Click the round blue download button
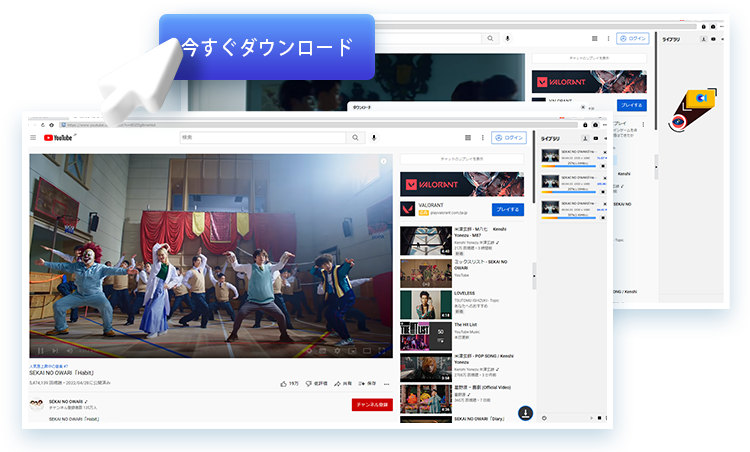The height and width of the screenshot is (452, 750). point(523,412)
